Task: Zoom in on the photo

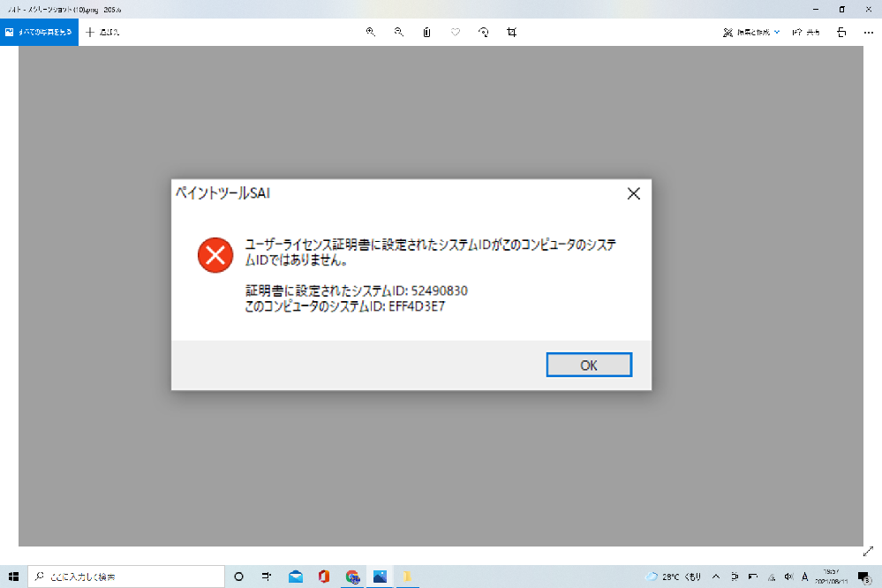Action: coord(370,32)
